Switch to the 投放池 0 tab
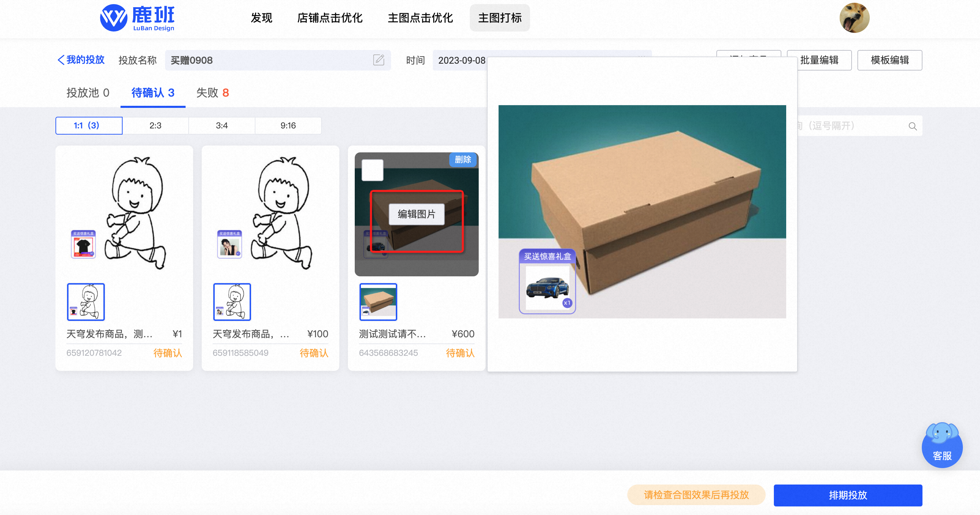Image resolution: width=980 pixels, height=515 pixels. [x=88, y=93]
